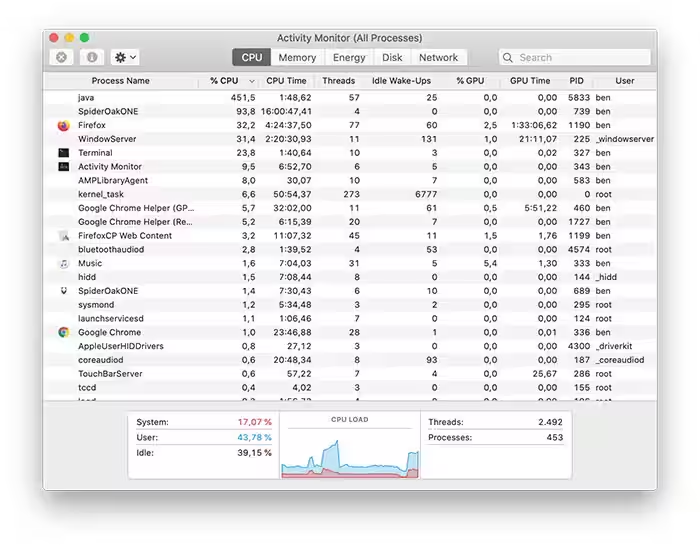Click java CPU value 451,5

(x=243, y=98)
